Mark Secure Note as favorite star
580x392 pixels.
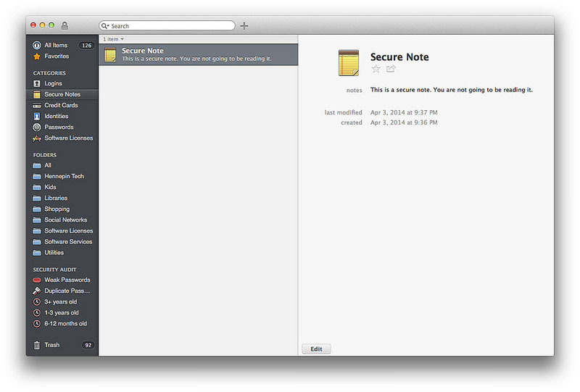[x=376, y=69]
